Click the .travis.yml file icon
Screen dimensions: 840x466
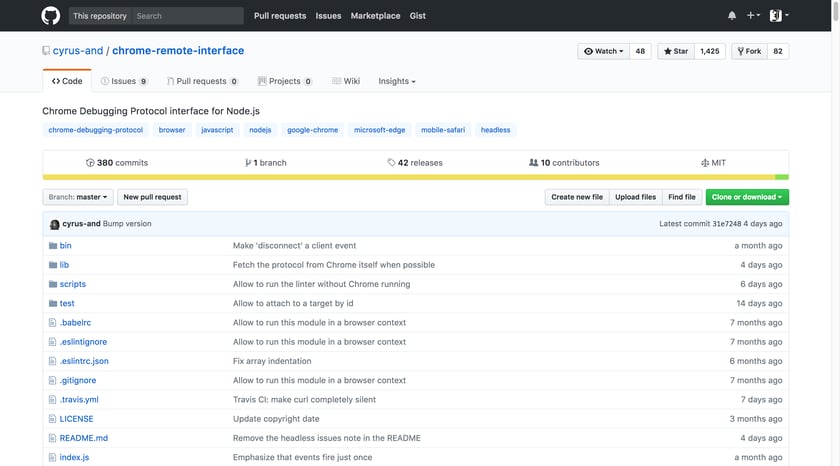(x=52, y=400)
